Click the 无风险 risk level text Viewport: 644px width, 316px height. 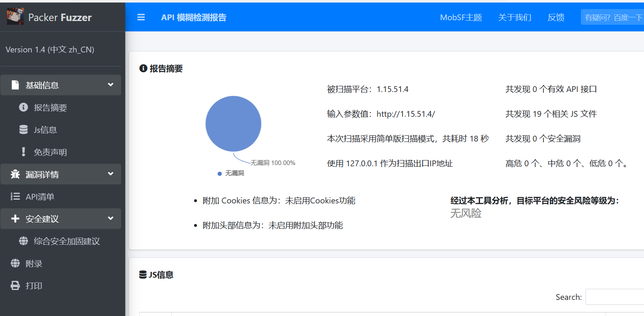[466, 213]
